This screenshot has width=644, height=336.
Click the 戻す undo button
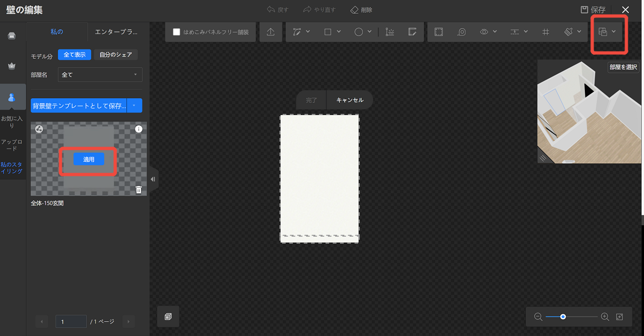pyautogui.click(x=278, y=9)
